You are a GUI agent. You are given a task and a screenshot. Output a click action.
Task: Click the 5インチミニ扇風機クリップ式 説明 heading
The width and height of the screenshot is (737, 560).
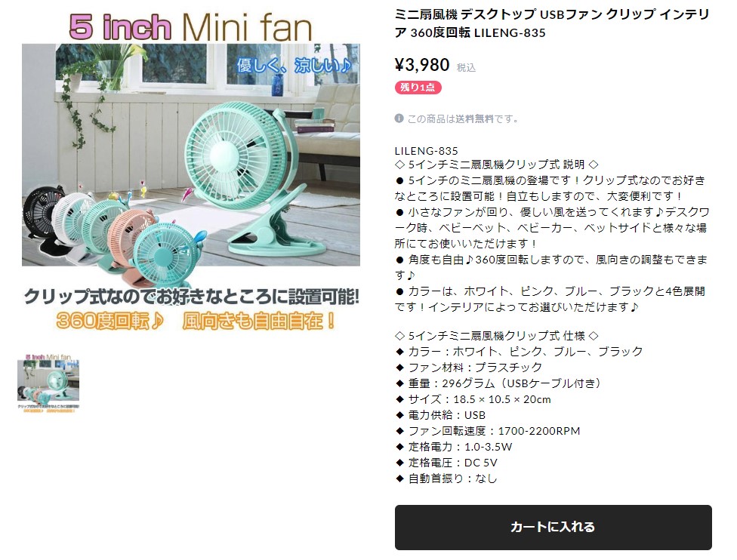coord(496,165)
